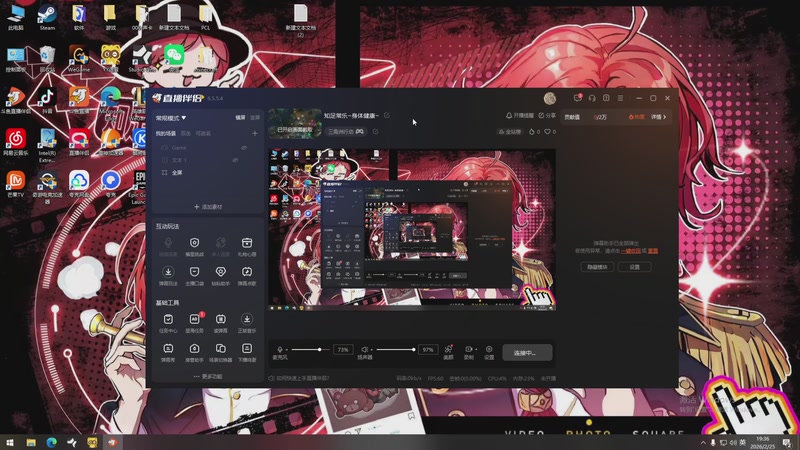Open the 热度 tab
Viewport: 800px width, 450px height.
636,117
